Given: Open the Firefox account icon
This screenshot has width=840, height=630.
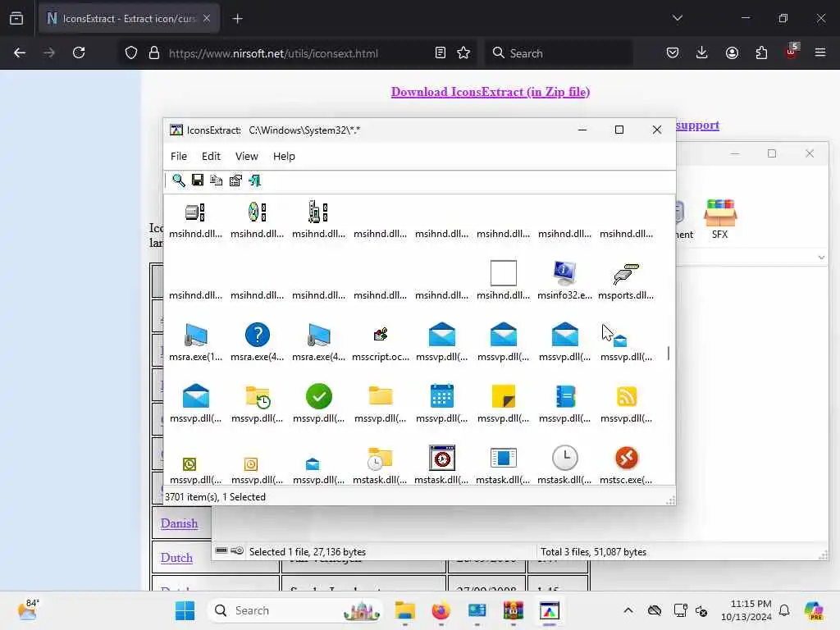Looking at the screenshot, I should (732, 52).
